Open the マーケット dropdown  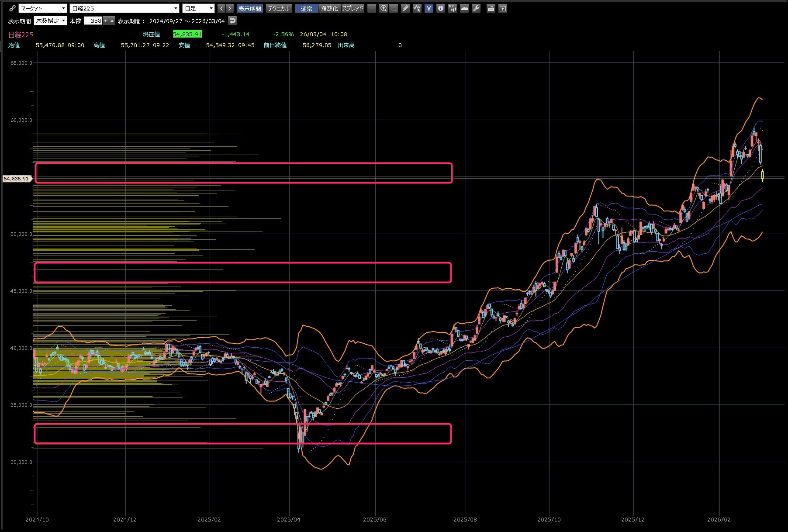[x=43, y=8]
